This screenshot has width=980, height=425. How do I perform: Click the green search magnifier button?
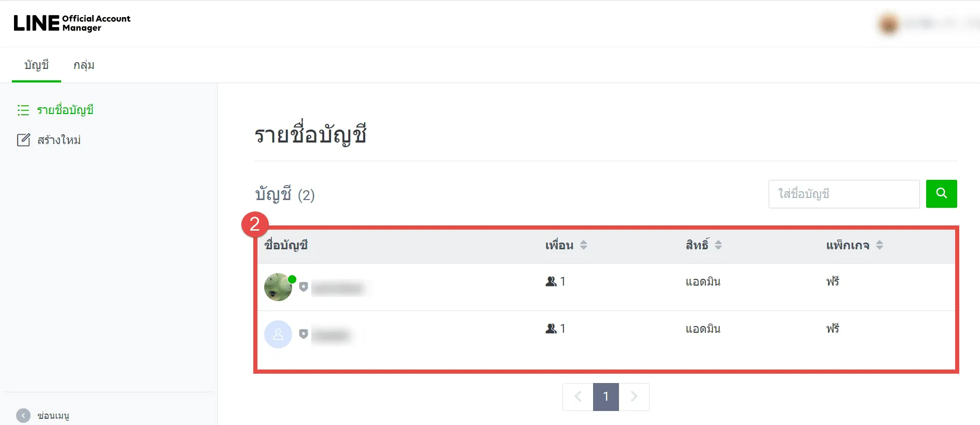941,194
